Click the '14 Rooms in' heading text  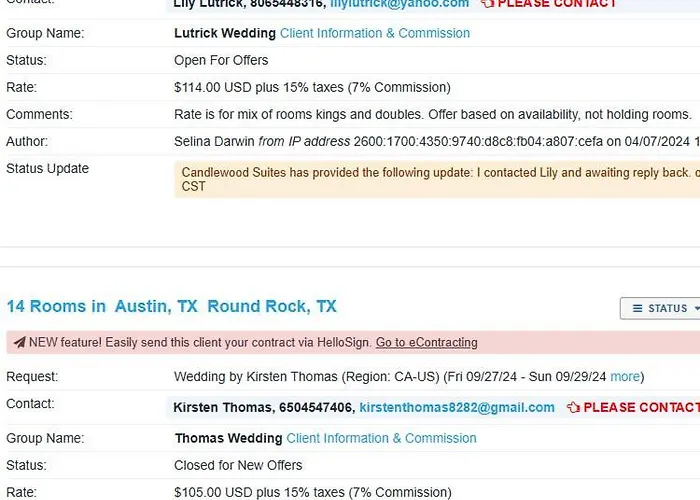click(x=56, y=306)
